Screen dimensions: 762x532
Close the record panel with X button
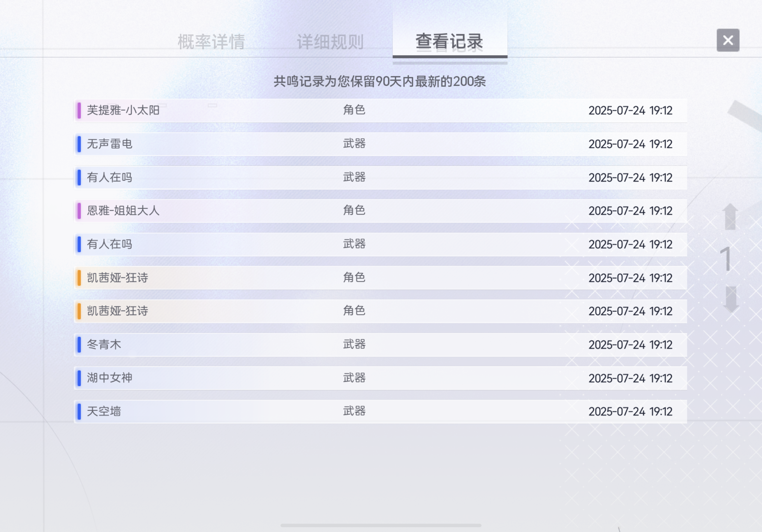point(728,40)
